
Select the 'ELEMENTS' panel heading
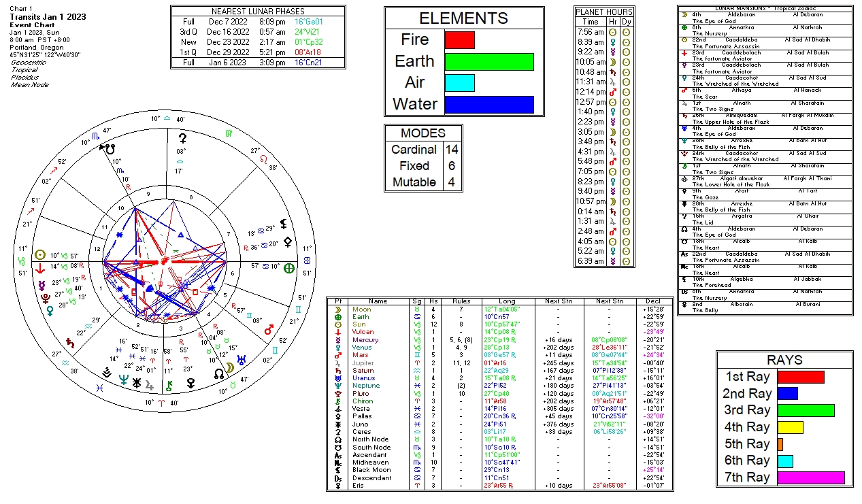click(x=463, y=18)
